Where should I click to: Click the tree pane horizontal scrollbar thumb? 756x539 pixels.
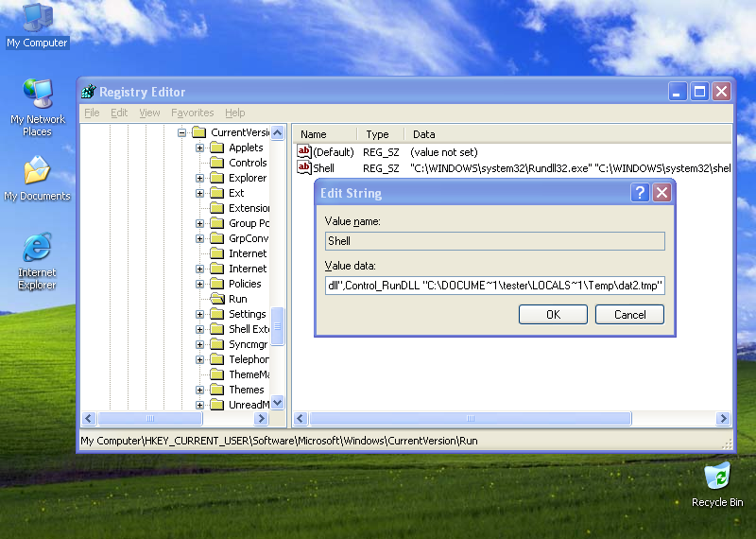click(x=150, y=418)
